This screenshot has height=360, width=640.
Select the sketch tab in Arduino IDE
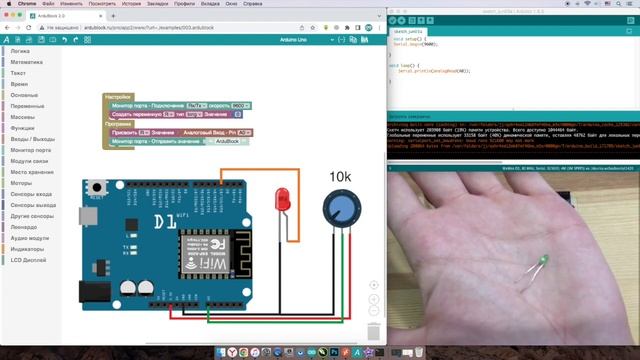408,31
